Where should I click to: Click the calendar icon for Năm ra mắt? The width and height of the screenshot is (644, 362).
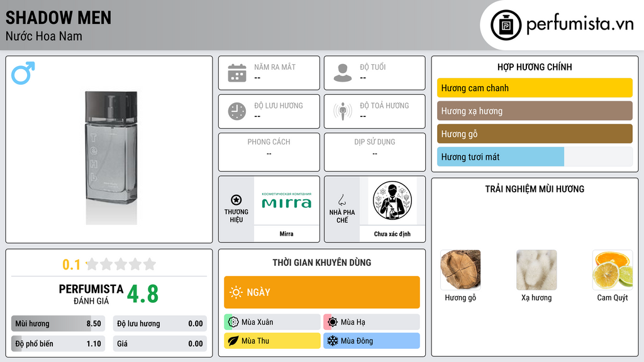tap(237, 73)
